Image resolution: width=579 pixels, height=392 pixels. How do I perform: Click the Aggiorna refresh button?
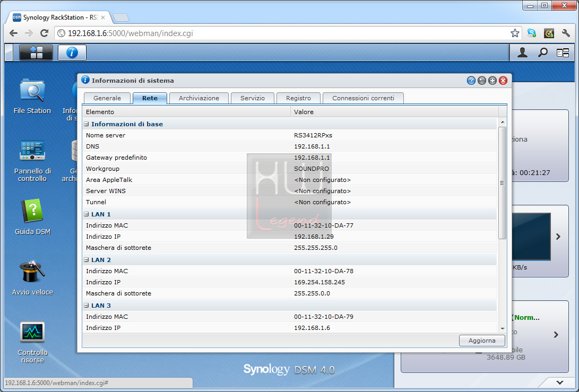(482, 341)
